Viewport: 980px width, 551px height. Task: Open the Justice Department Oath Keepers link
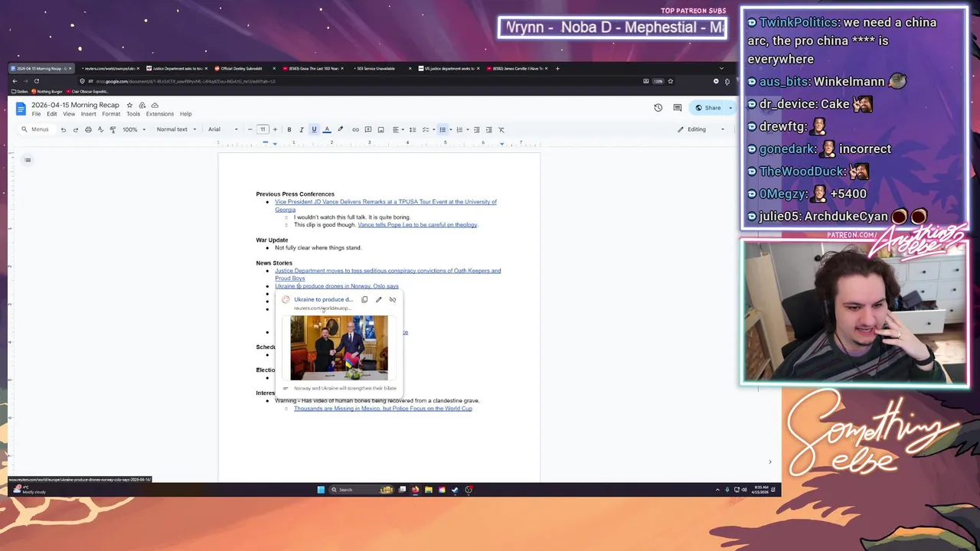coord(387,274)
